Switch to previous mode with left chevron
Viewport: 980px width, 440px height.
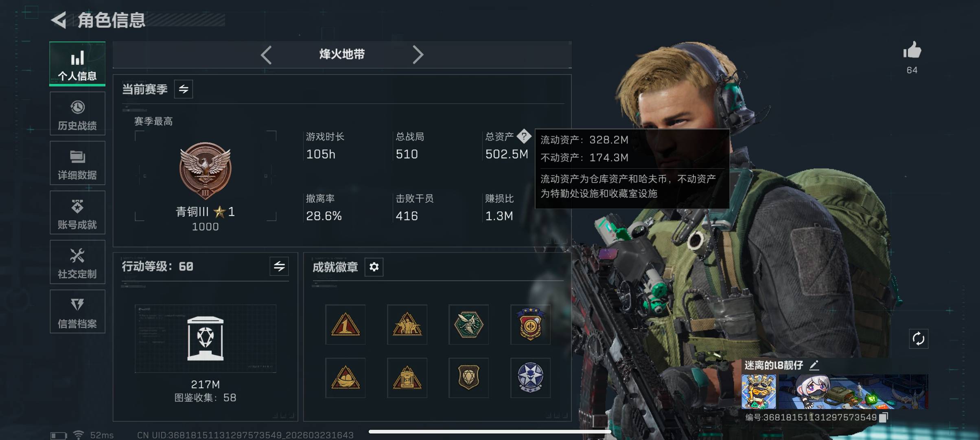tap(266, 55)
